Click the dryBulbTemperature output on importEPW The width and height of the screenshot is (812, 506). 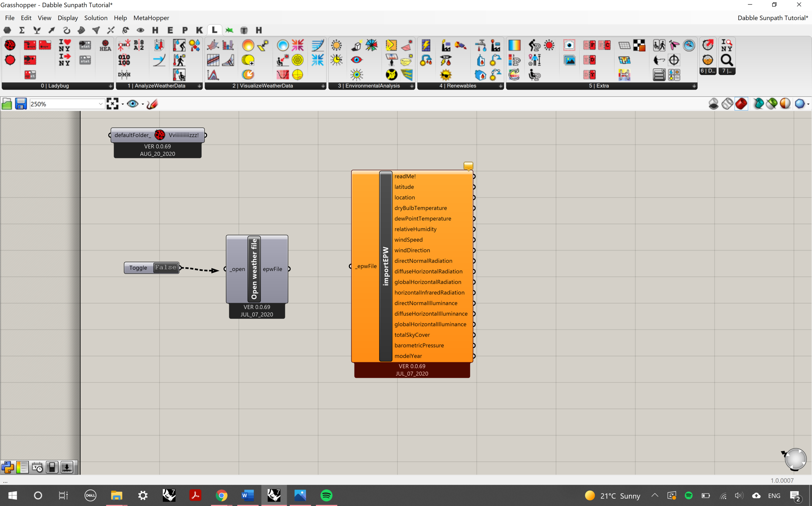pos(421,208)
